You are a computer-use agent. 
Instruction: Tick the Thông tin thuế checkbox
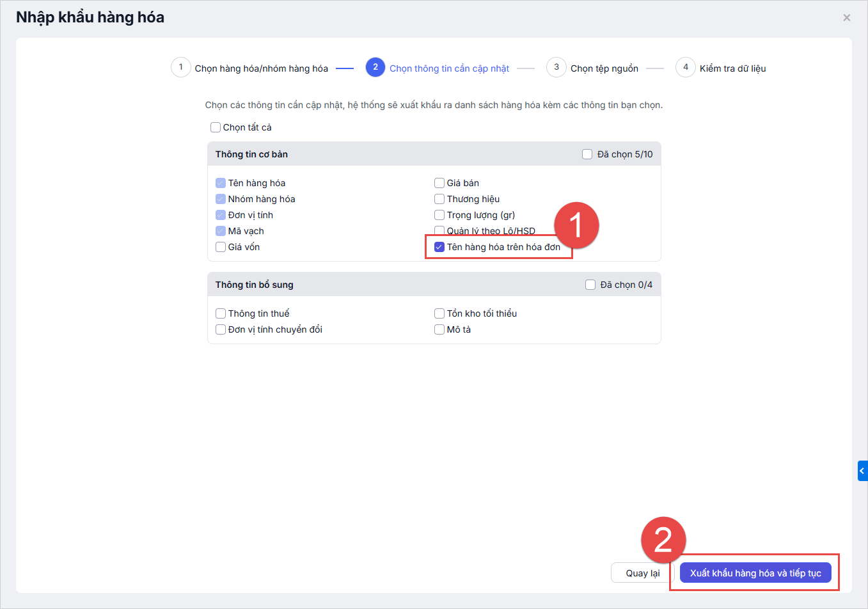tap(221, 313)
